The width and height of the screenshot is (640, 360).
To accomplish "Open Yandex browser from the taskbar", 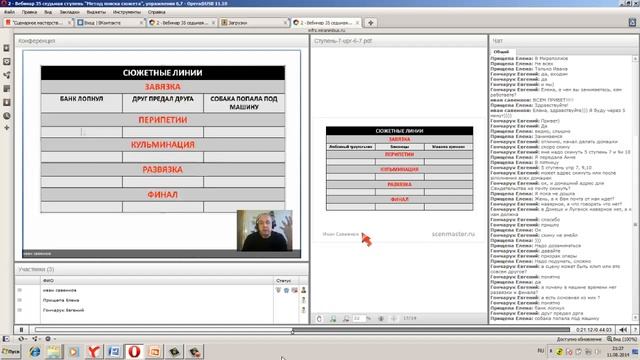I will pos(94,351).
